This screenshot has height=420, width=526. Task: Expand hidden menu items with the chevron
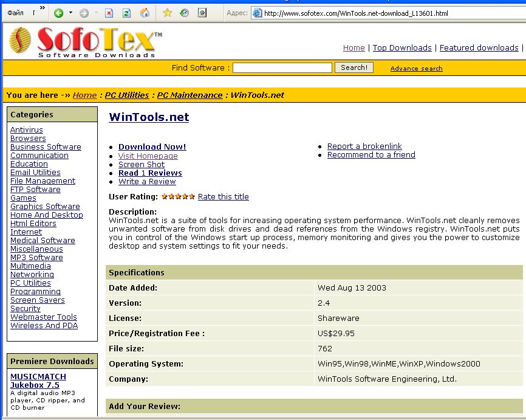click(x=43, y=7)
